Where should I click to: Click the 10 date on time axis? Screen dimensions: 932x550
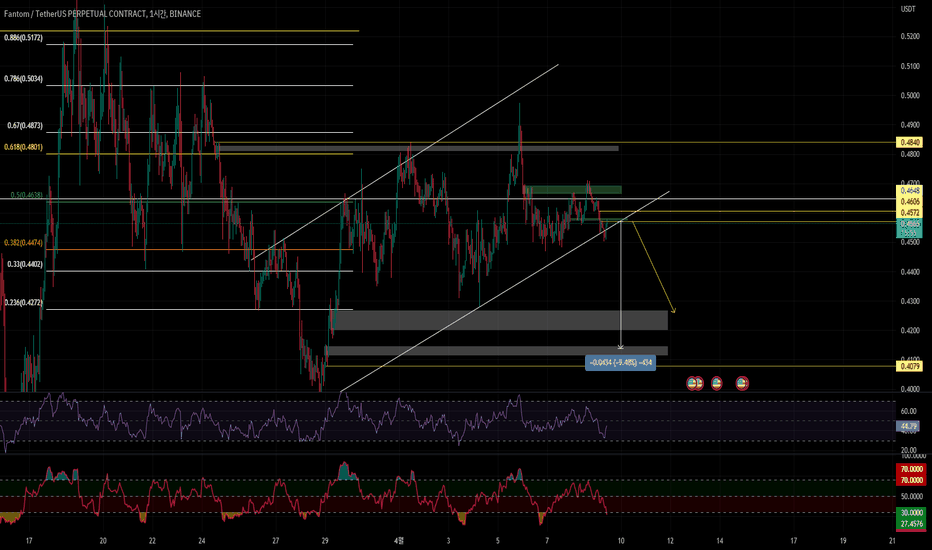click(x=621, y=540)
